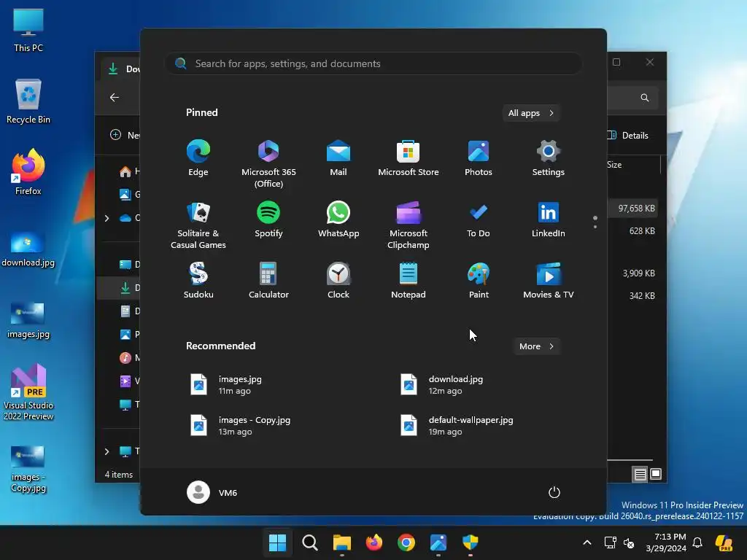Open Movies & TV app

549,281
